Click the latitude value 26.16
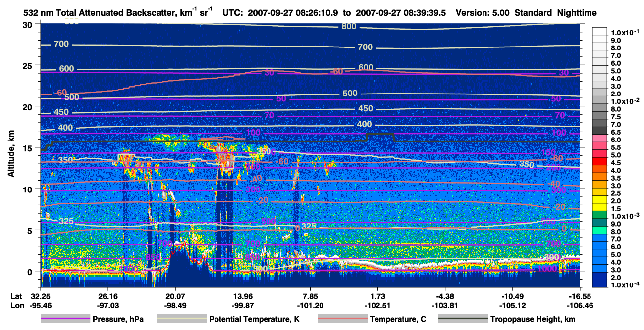This screenshot has height=330, width=644. tap(107, 295)
